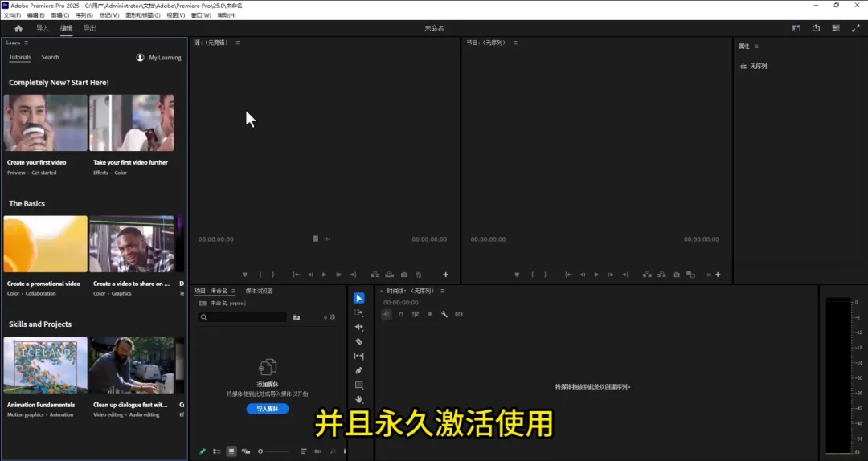Go to the Home screen icon
Viewport: 868px width, 461px height.
pos(18,28)
